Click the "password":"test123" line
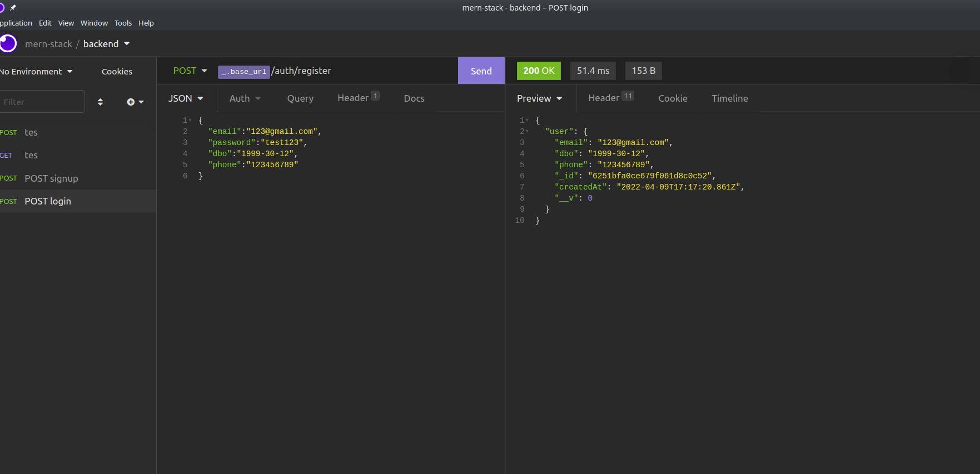The height and width of the screenshot is (474, 980). [x=257, y=142]
